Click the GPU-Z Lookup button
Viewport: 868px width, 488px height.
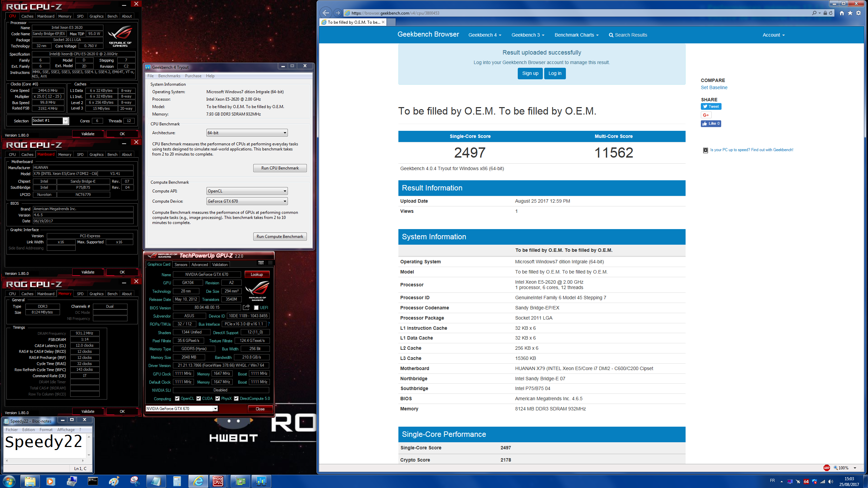pyautogui.click(x=257, y=274)
